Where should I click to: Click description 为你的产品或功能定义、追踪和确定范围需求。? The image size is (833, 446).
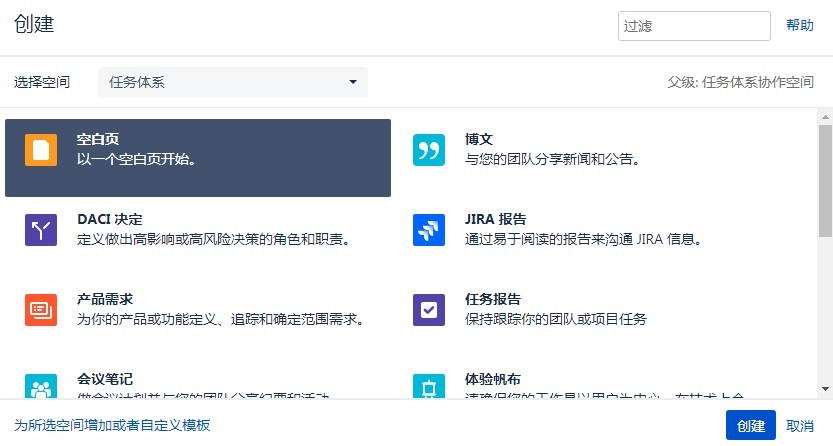pos(220,319)
